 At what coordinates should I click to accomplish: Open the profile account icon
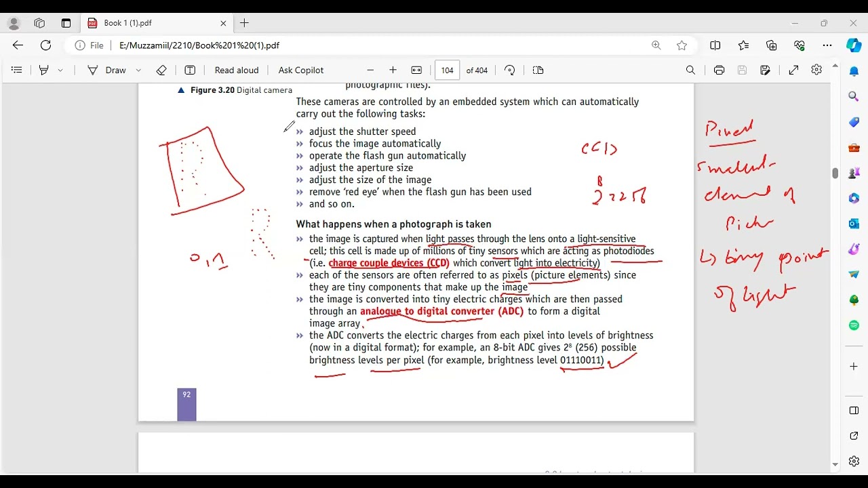coord(14,23)
